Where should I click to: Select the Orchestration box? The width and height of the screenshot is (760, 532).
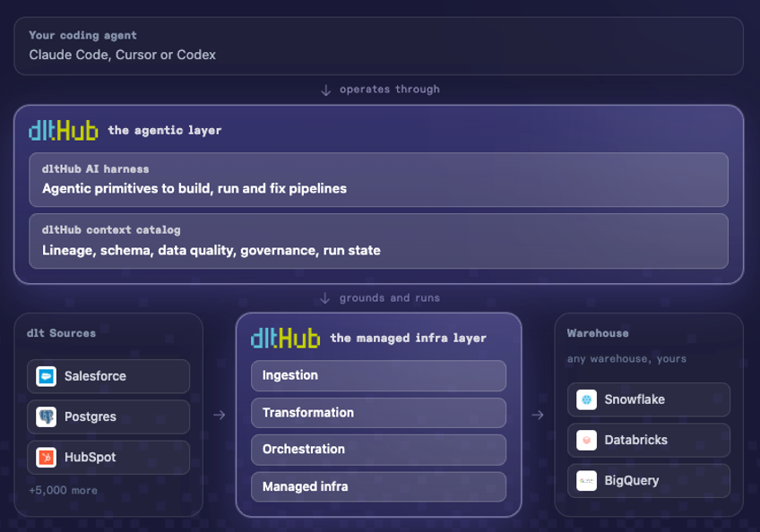click(x=378, y=450)
